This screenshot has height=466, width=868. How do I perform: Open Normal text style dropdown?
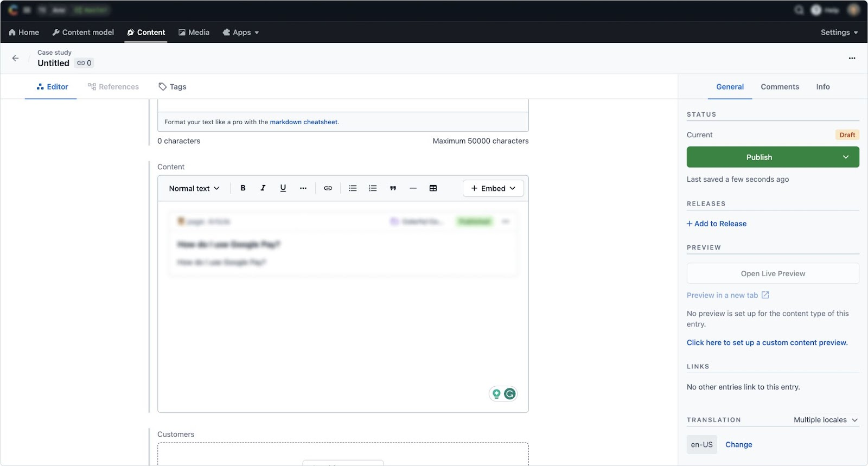(x=194, y=188)
